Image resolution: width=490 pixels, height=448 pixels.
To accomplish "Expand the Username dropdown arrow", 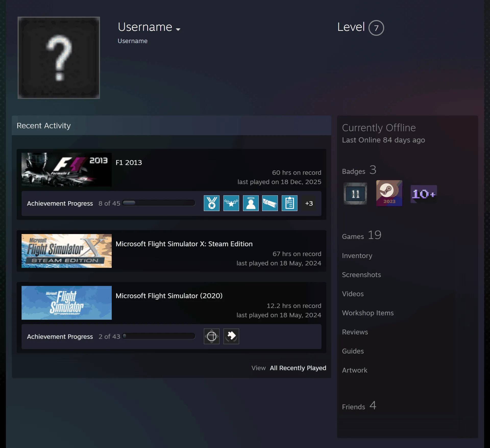I will pos(178,29).
